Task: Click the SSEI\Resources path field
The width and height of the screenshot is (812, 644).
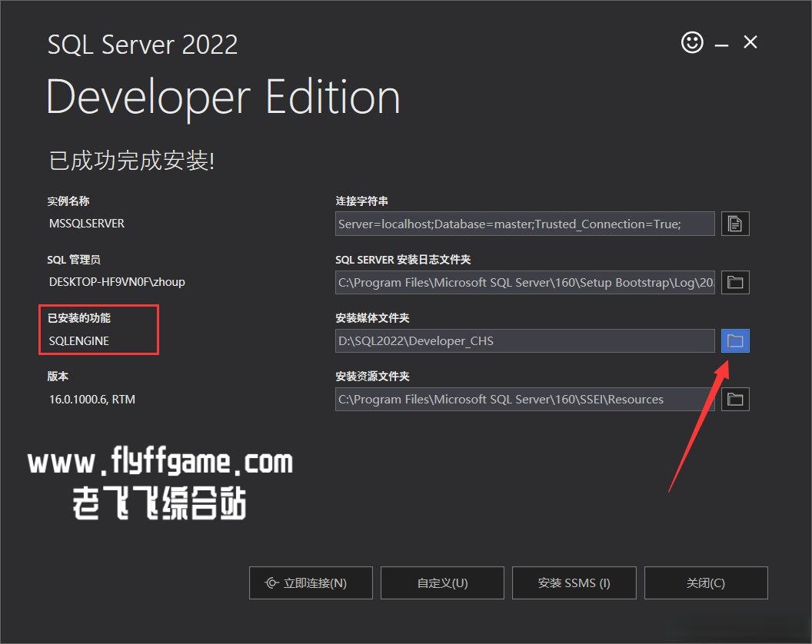Action: click(x=525, y=399)
